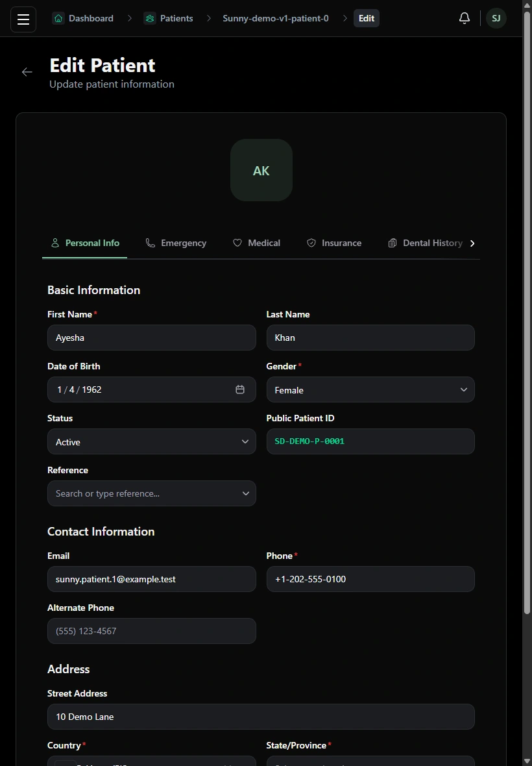Switch to the Medical tab
532x766 pixels.
(x=257, y=243)
